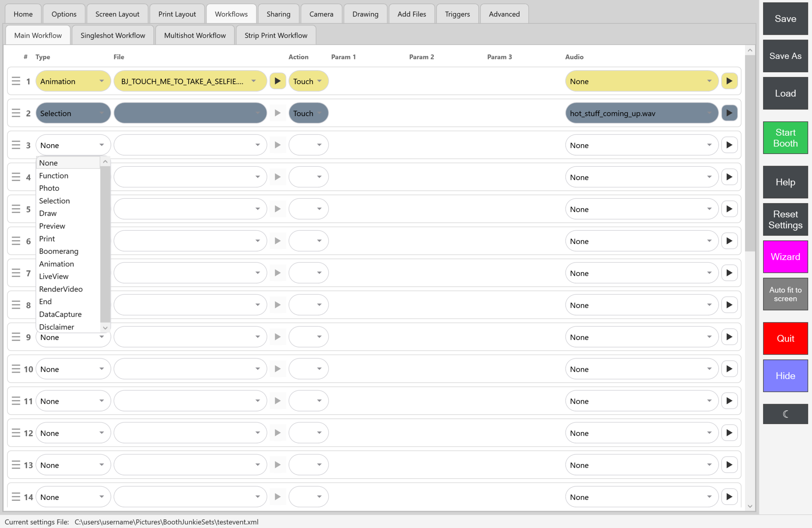Open the Audio dropdown in row 7
Image resolution: width=812 pixels, height=528 pixels.
click(x=642, y=273)
